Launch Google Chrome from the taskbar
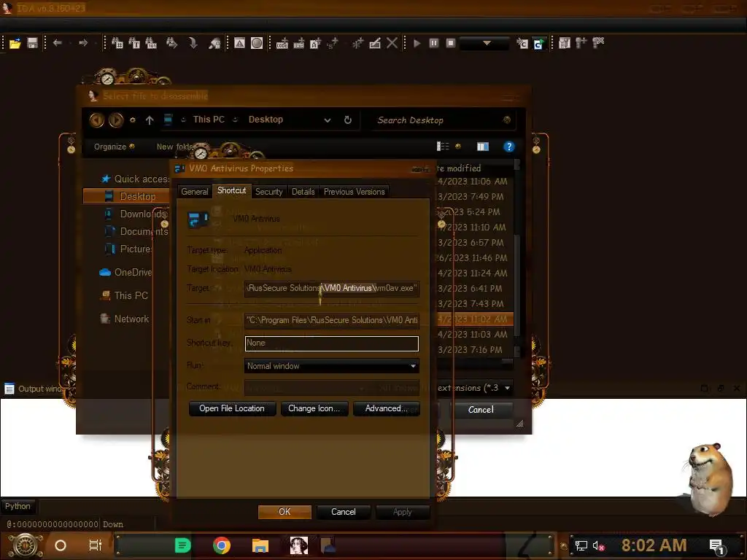Viewport: 747px width, 560px height. click(222, 545)
